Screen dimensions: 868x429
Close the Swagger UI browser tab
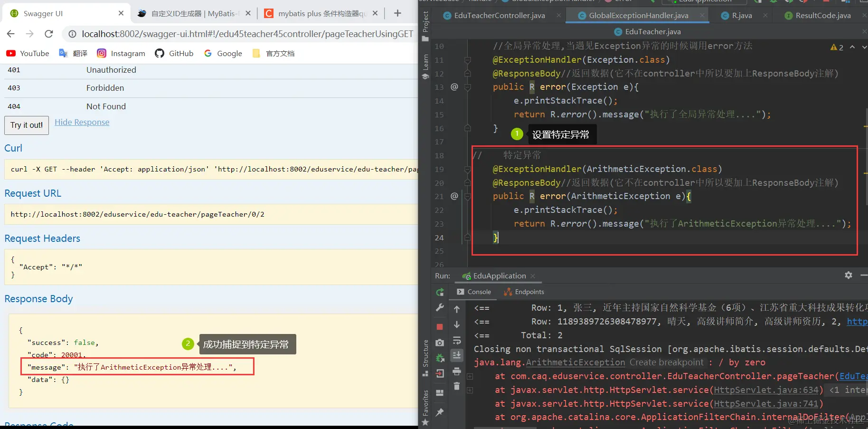121,13
